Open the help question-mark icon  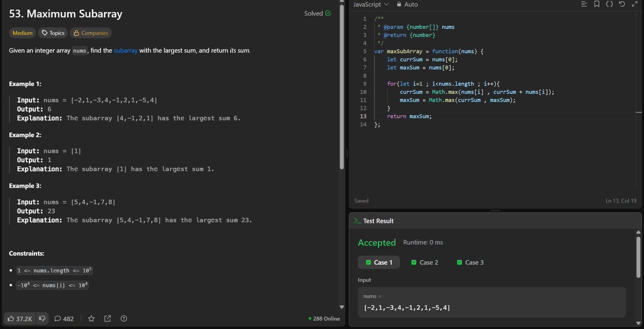pos(124,319)
